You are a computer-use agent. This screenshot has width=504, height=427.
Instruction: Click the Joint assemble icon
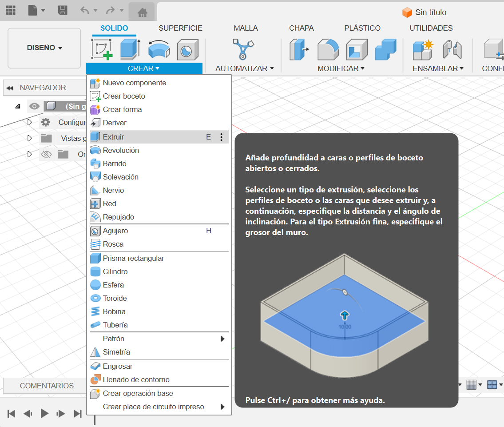point(452,49)
